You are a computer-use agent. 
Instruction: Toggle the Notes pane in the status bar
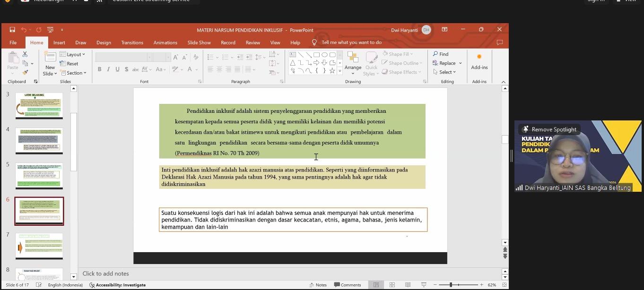coord(318,285)
